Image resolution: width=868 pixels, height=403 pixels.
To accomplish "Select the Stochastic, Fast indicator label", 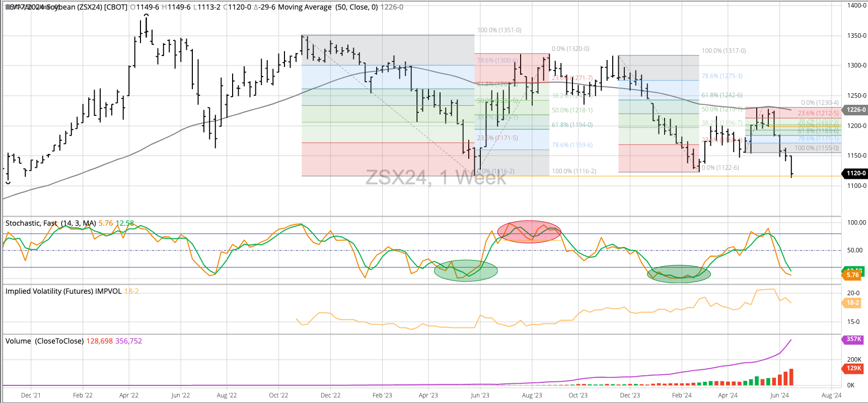I will 50,223.
